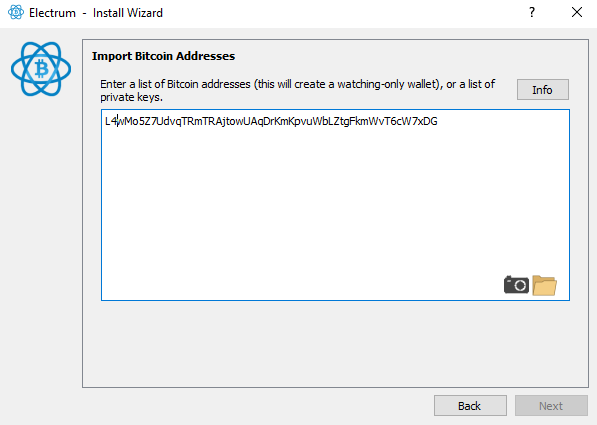The image size is (597, 425).
Task: Click the Info button
Action: click(x=543, y=90)
